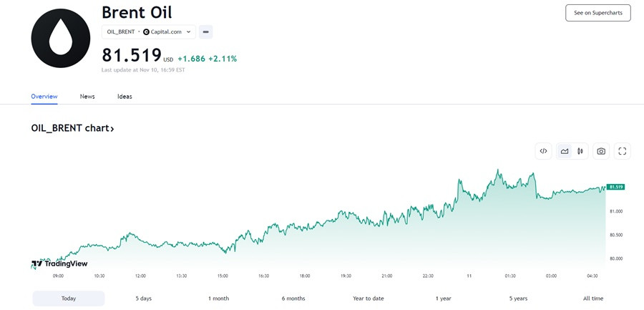Click the 81.519 price label on chart

615,187
